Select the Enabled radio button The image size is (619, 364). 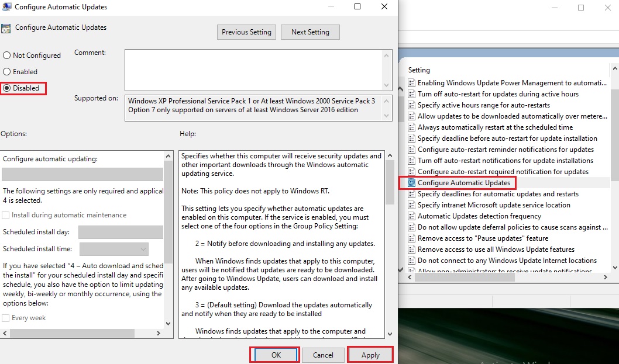(7, 72)
